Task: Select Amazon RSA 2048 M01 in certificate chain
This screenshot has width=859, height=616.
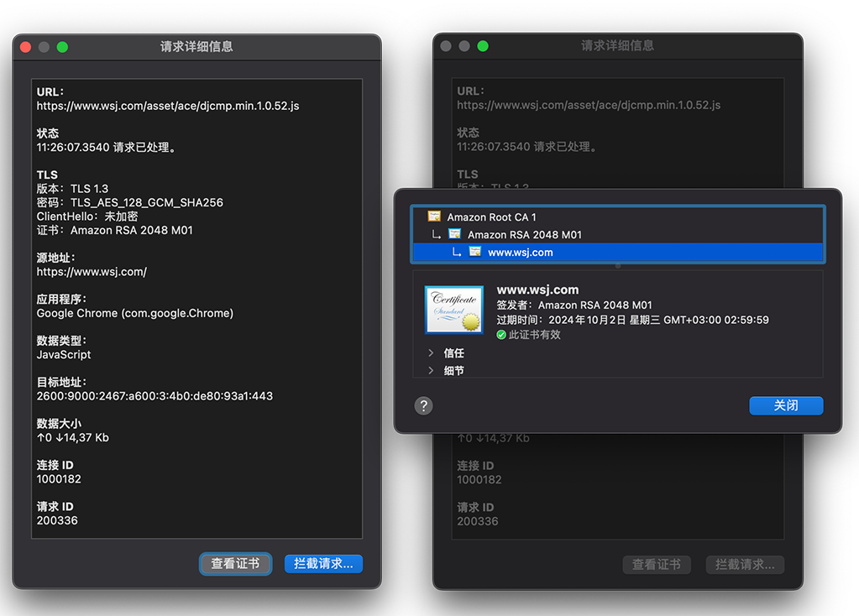Action: tap(617, 234)
